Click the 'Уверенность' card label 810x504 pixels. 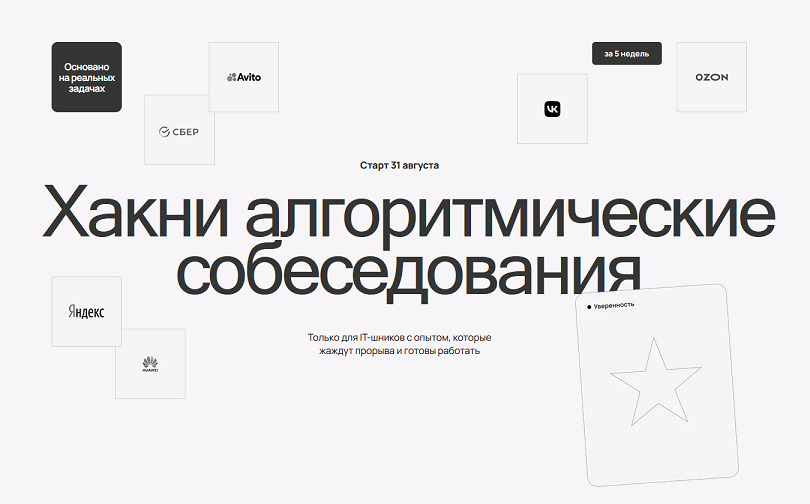[614, 305]
